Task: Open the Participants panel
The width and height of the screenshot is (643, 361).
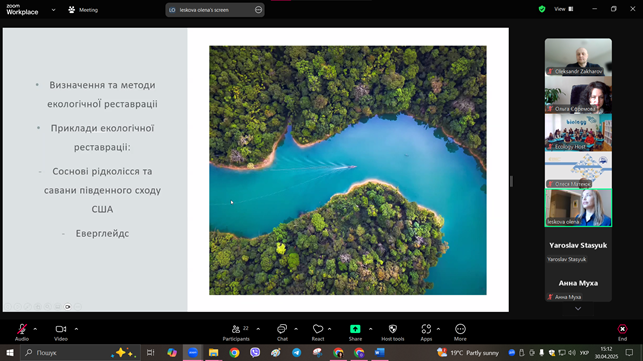Action: pyautogui.click(x=236, y=332)
